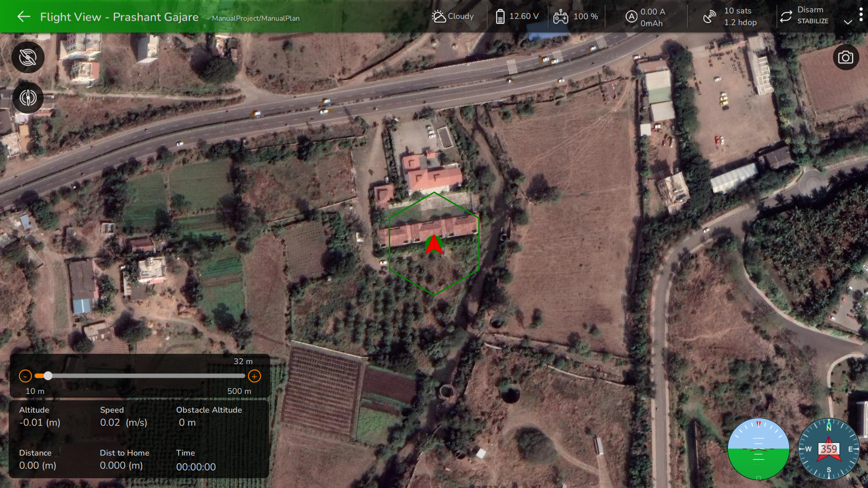Click the current amperage indicator icon
The width and height of the screenshot is (868, 488).
[631, 17]
